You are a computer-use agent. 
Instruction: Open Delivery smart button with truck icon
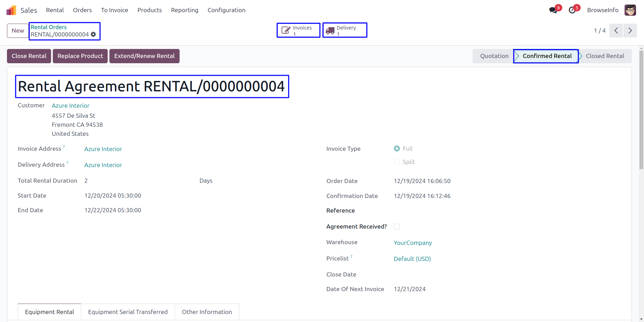tap(345, 30)
